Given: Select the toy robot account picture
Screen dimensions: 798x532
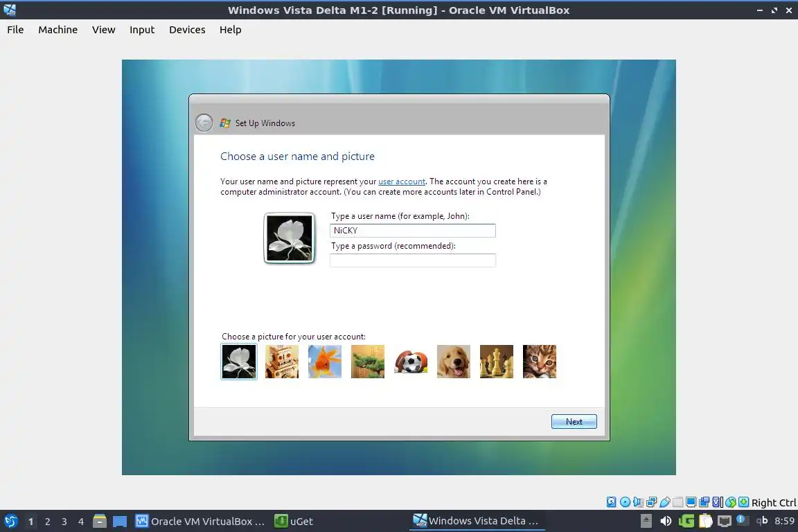Looking at the screenshot, I should 282,362.
